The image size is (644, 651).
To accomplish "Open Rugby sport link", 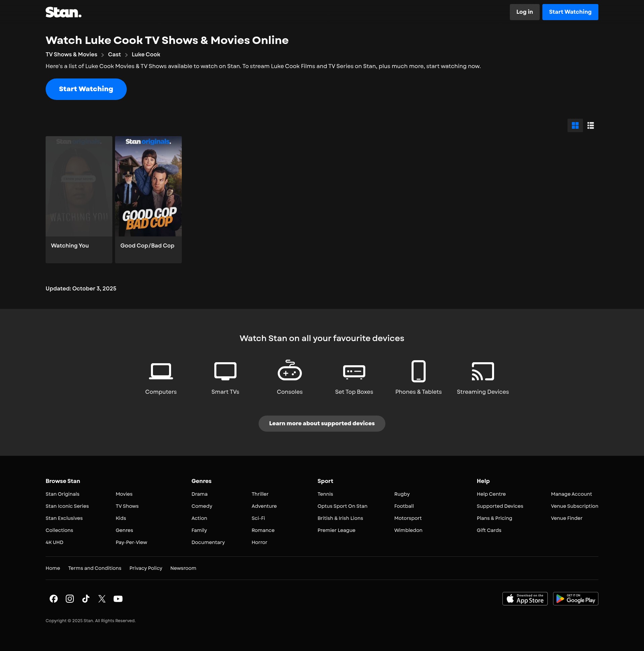I will [x=402, y=494].
